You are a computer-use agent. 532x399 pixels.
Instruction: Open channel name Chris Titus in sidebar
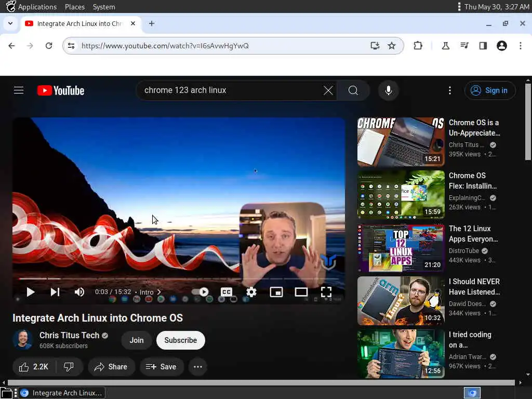[x=466, y=145]
